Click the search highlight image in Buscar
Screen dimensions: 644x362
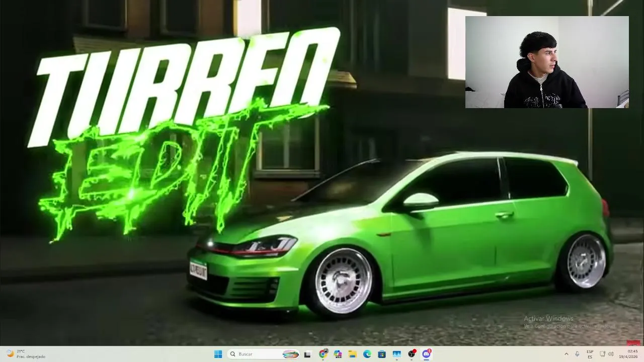tap(290, 354)
